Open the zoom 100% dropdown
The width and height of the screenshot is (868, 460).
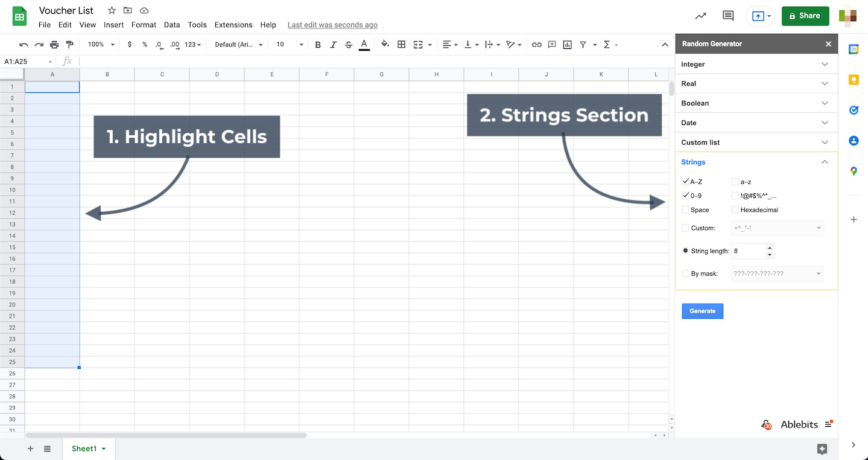click(x=101, y=45)
